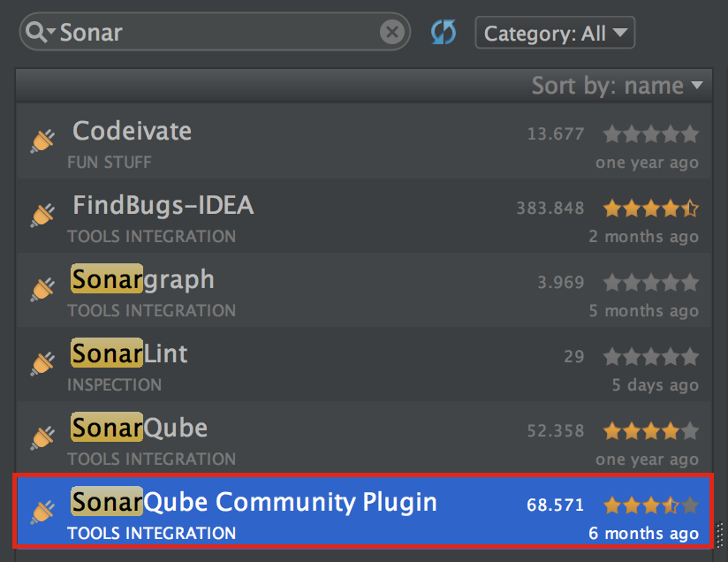Select the SonarQube Community Plugin name

pos(254,503)
